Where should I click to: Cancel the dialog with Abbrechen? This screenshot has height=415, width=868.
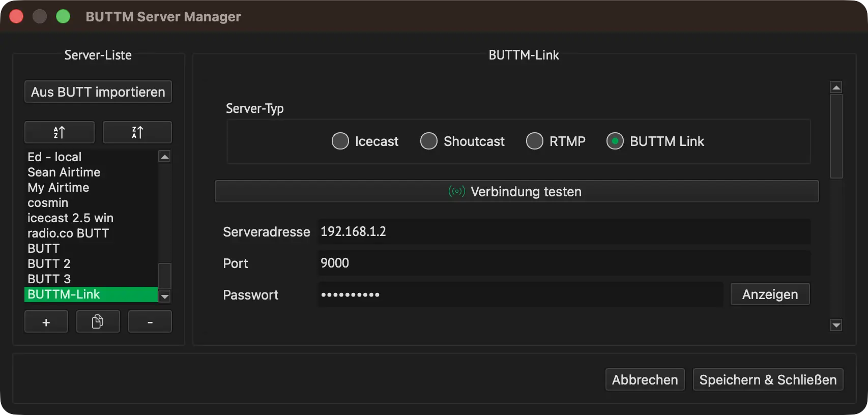tap(645, 379)
